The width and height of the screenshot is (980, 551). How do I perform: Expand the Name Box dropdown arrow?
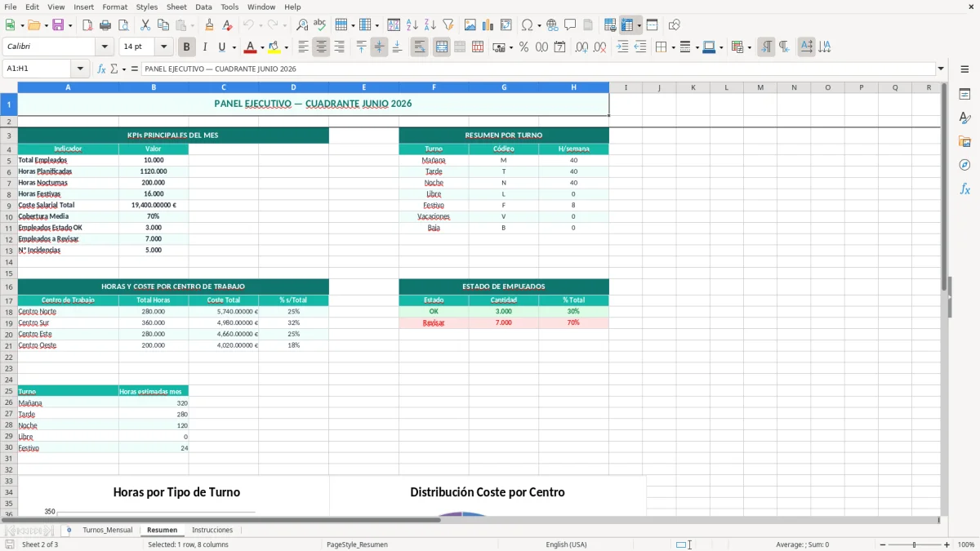80,69
